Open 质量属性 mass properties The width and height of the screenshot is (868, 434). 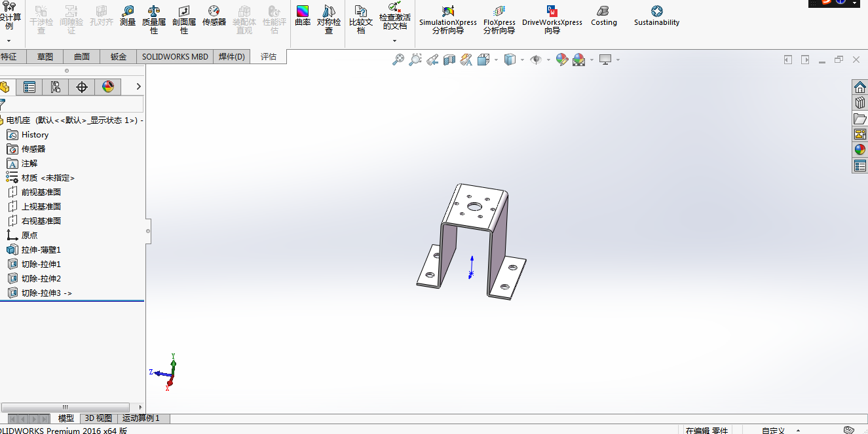154,20
